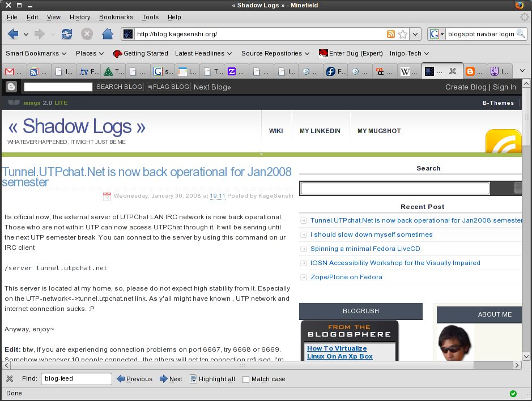Click the vertical scrollbar down arrow
The width and height of the screenshot is (532, 401).
(x=526, y=356)
